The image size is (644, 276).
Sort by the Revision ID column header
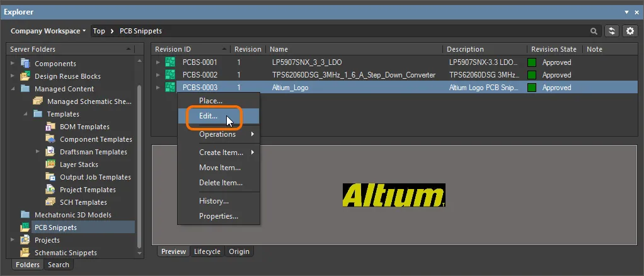[190, 49]
